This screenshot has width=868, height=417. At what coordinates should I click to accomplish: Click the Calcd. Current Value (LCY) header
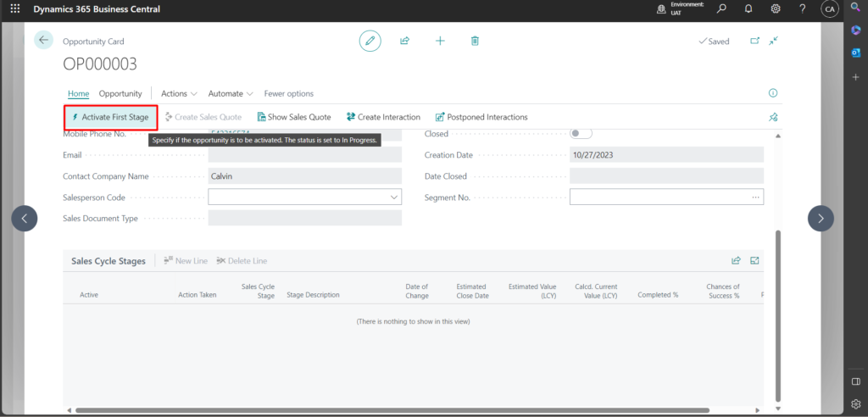(596, 292)
